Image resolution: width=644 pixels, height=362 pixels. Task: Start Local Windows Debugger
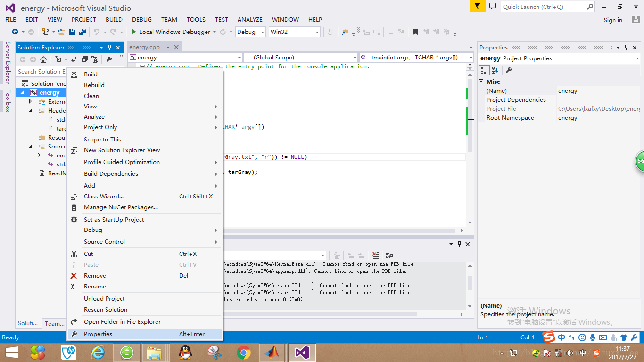(171, 32)
